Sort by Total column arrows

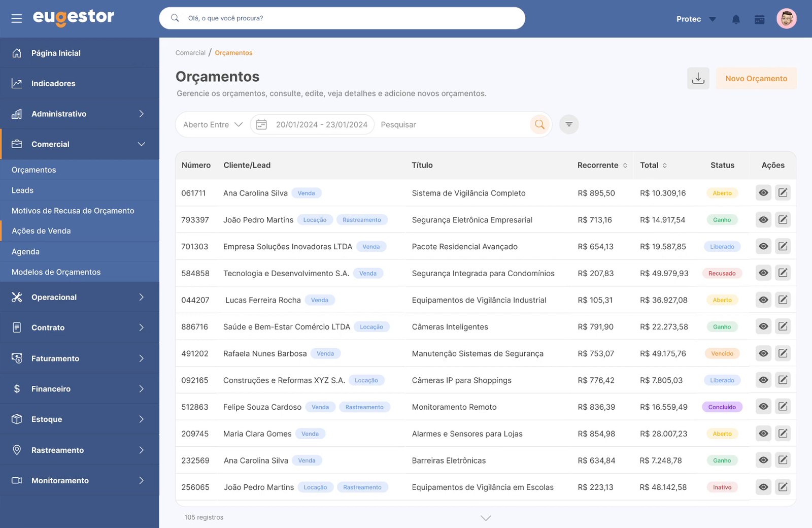665,166
